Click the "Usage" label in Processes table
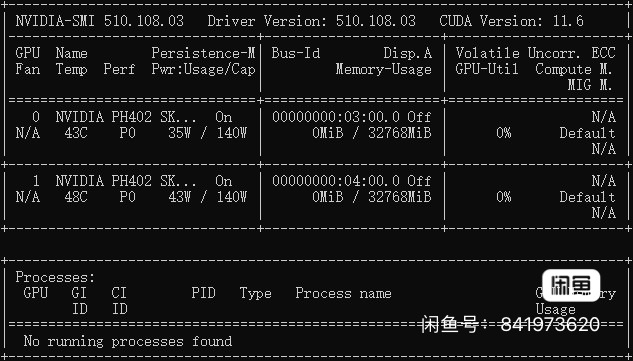633x361 pixels. pyautogui.click(x=555, y=309)
